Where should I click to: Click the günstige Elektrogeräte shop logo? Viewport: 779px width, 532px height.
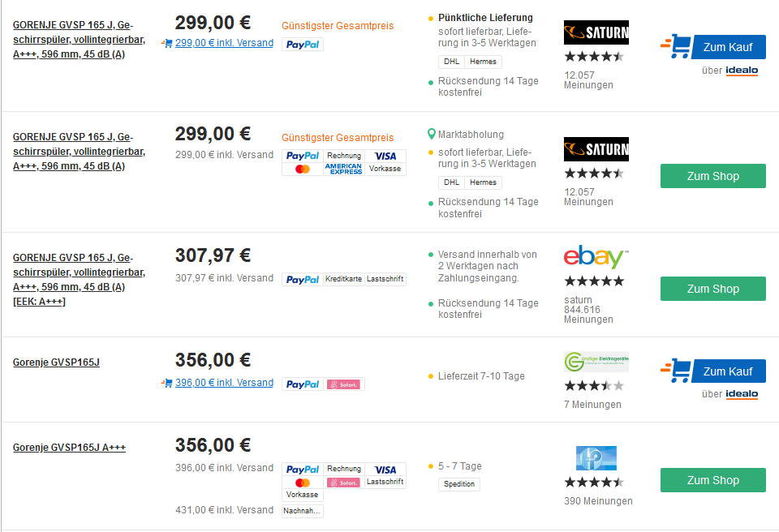tap(596, 362)
